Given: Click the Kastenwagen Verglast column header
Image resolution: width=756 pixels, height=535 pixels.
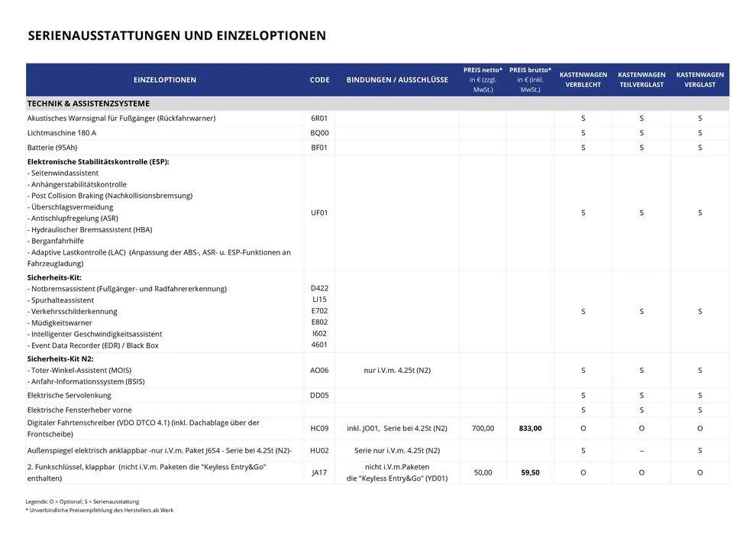Looking at the screenshot, I should (699, 79).
